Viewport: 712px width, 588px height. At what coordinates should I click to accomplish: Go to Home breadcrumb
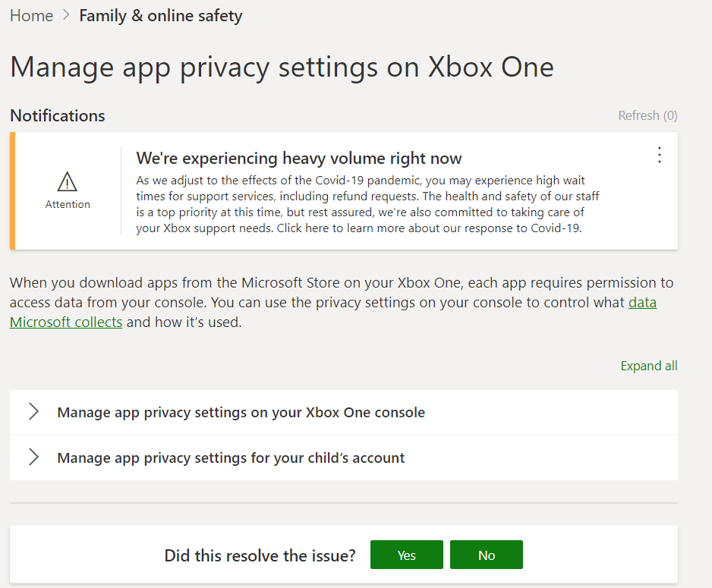coord(31,15)
